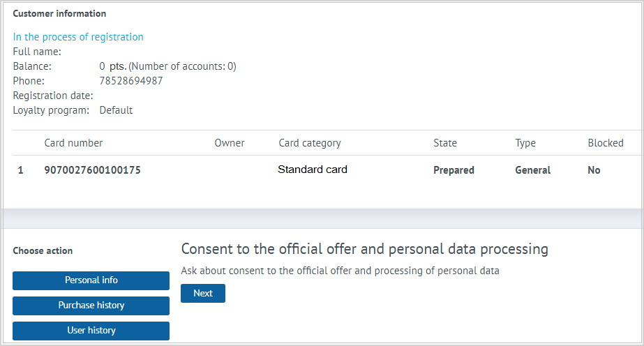Click the Card number column header

(73, 143)
